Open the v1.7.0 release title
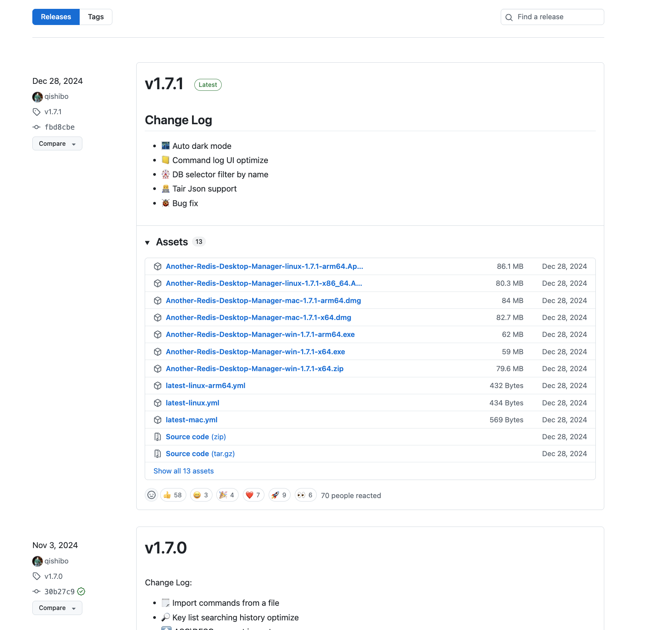This screenshot has width=672, height=630. tap(166, 548)
